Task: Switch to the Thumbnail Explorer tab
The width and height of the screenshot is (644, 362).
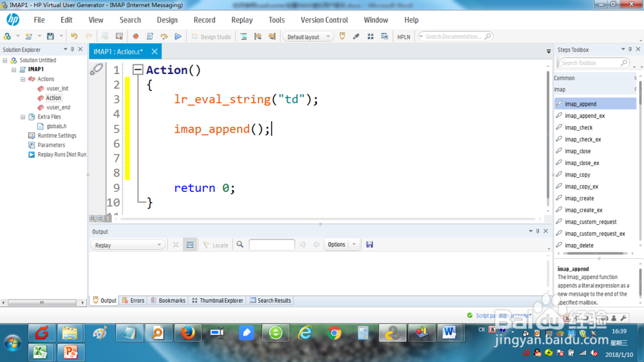Action: [x=218, y=300]
